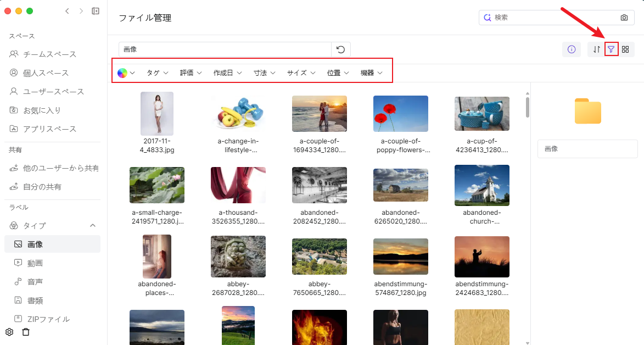The height and width of the screenshot is (345, 644).
Task: Open the info details icon
Action: coord(572,49)
